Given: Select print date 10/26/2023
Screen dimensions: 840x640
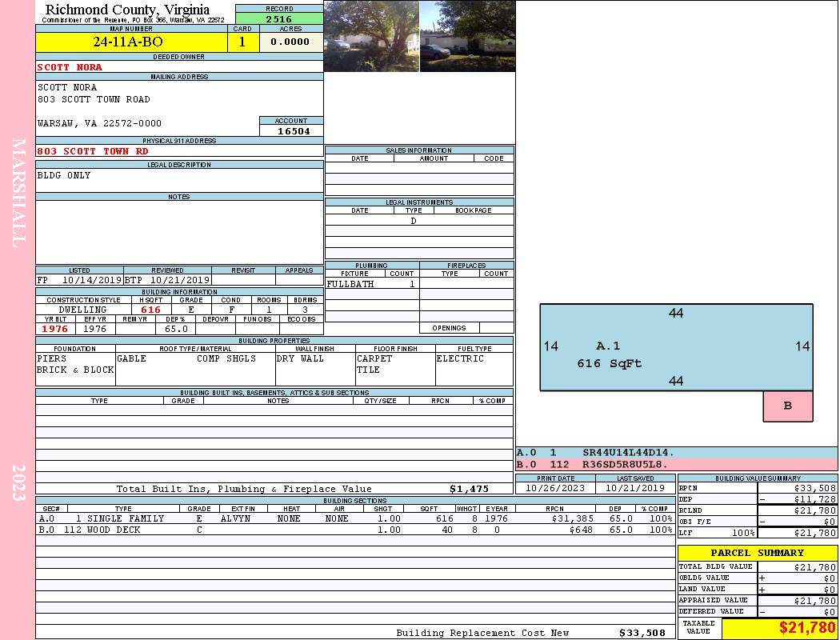Looking at the screenshot, I should point(555,488).
